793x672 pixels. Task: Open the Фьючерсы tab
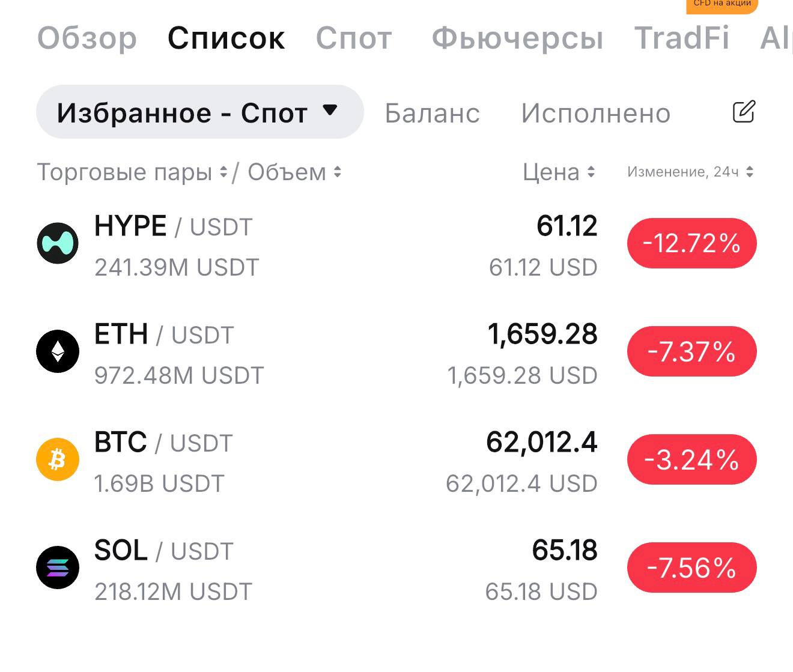[x=517, y=38]
